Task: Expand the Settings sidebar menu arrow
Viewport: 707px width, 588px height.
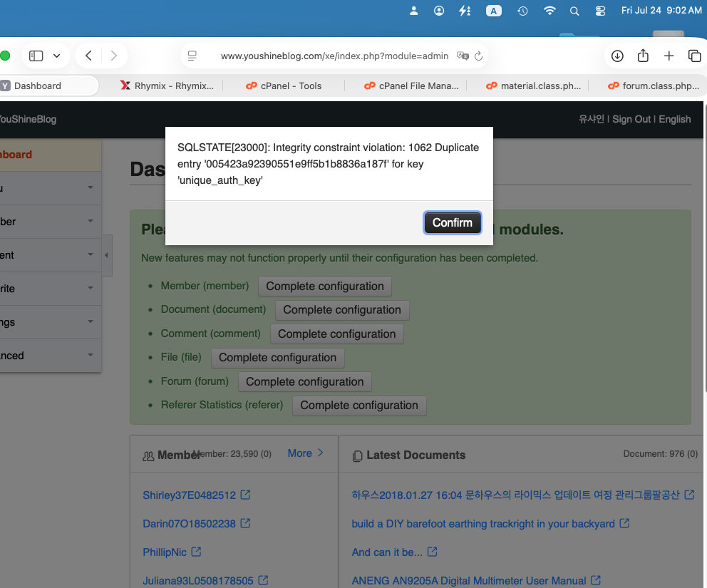Action: coord(91,321)
